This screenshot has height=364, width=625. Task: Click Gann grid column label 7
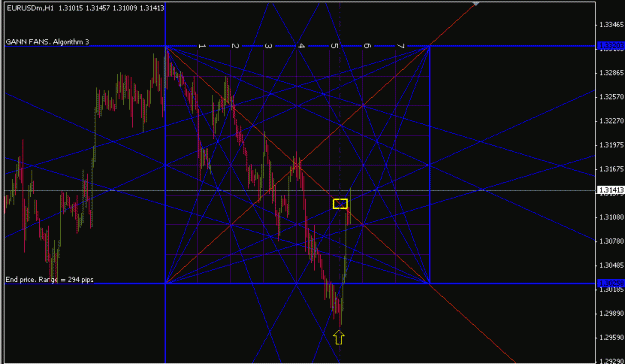pyautogui.click(x=401, y=46)
